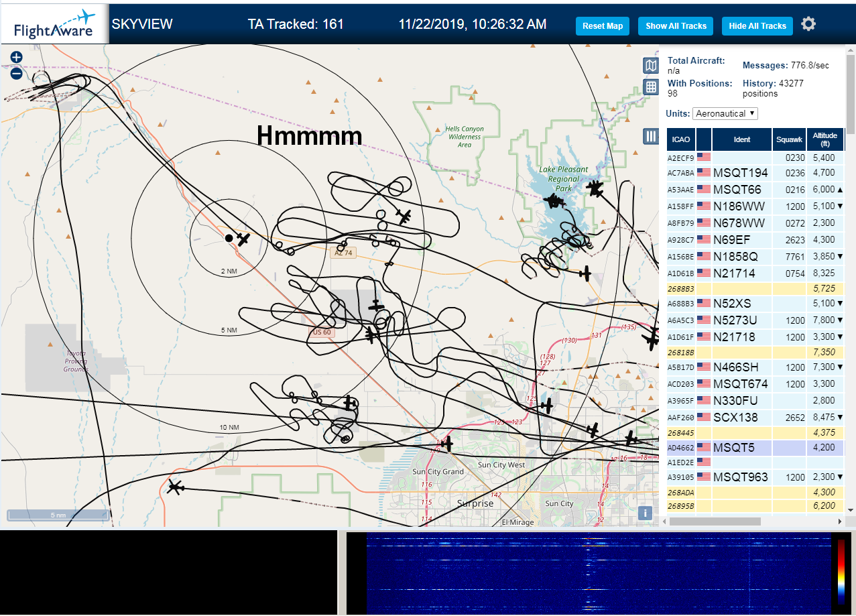The width and height of the screenshot is (856, 616).
Task: Select the yellow 268445 row
Action: (x=755, y=432)
